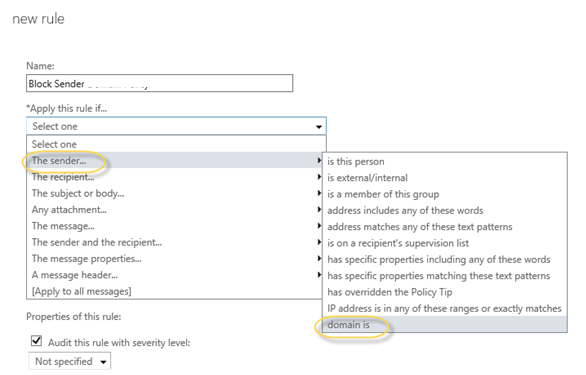Pick 'IP address is in any of these ranges'
The image size is (586, 375).
[x=445, y=308]
